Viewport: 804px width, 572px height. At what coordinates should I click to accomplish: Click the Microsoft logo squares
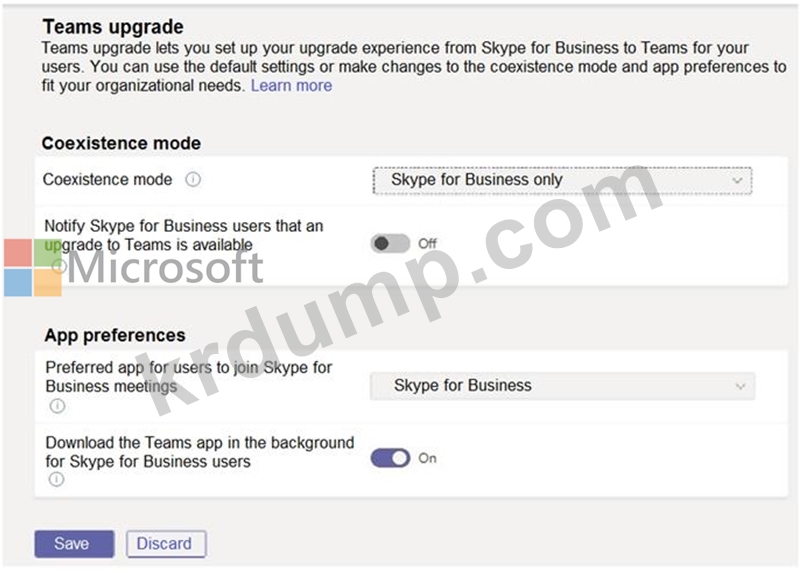coord(32,268)
